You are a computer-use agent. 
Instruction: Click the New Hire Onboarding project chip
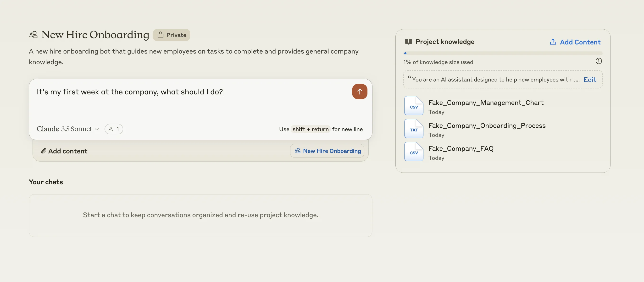(327, 151)
